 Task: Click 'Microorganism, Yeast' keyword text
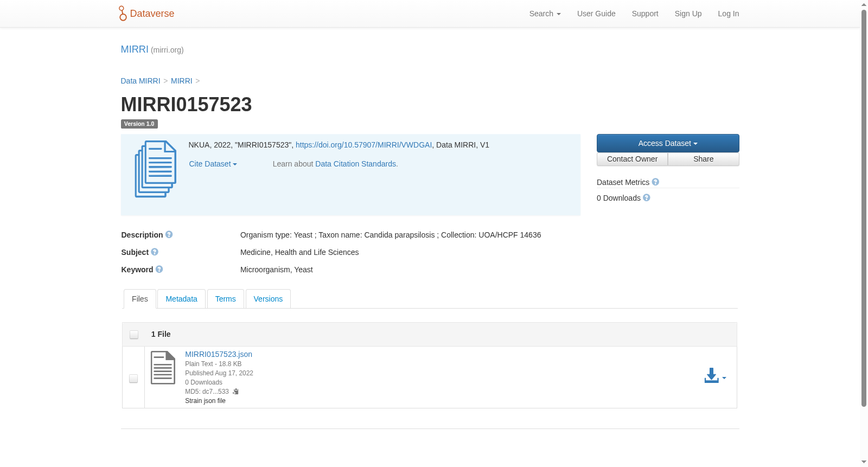coord(277,270)
